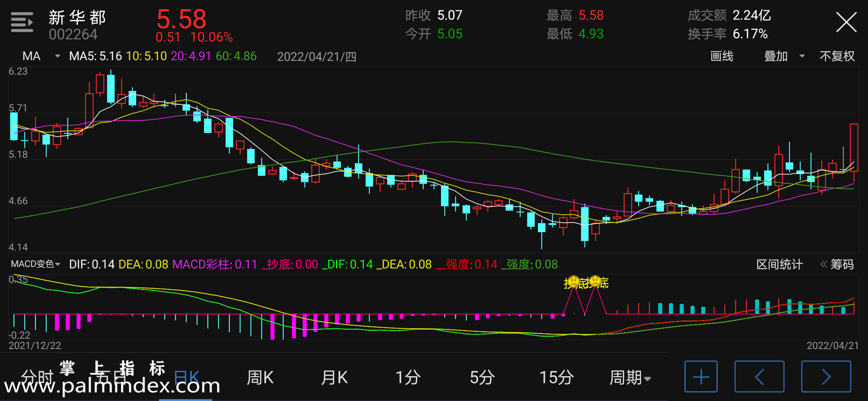
Task: Tap the purple MA 20: 4.91 value
Action: [x=191, y=56]
